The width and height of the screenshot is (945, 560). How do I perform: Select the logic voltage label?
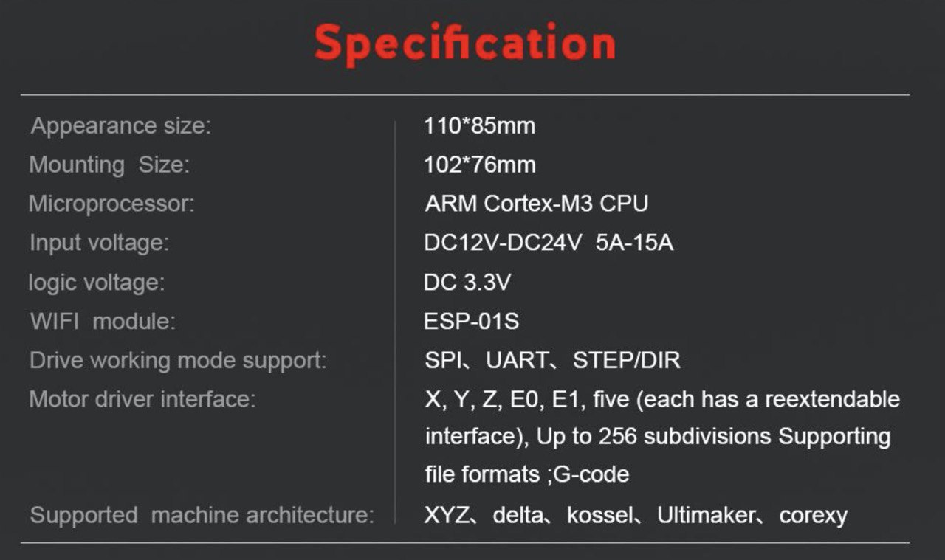point(97,282)
